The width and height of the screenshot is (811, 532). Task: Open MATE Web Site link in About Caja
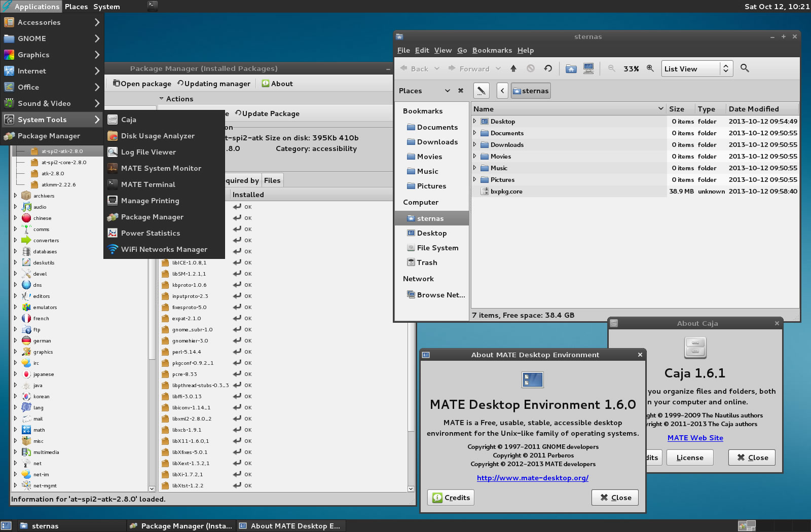pyautogui.click(x=695, y=438)
